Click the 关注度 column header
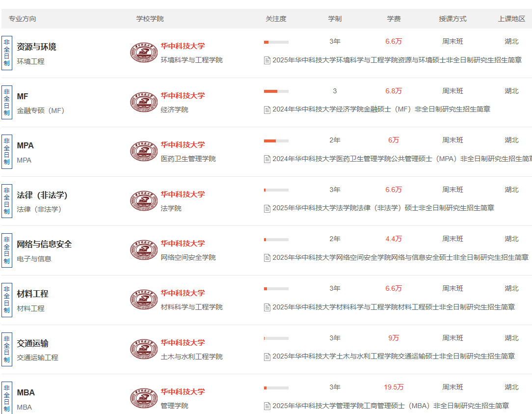 point(276,19)
